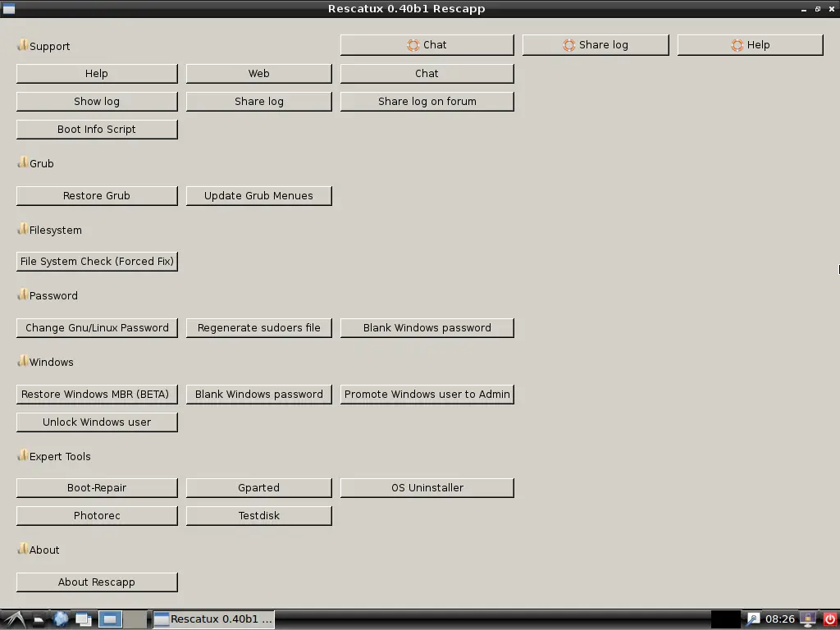Click Regenerate sudoers file
This screenshot has width=840, height=630.
[258, 328]
